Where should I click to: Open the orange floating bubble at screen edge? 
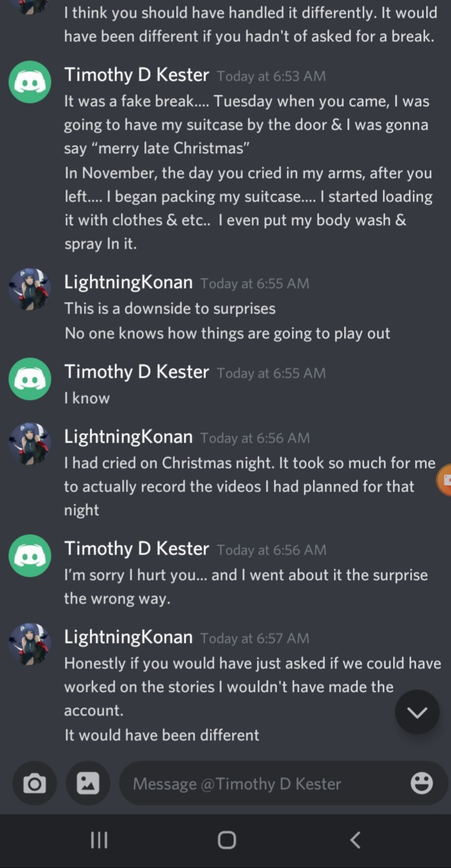444,480
